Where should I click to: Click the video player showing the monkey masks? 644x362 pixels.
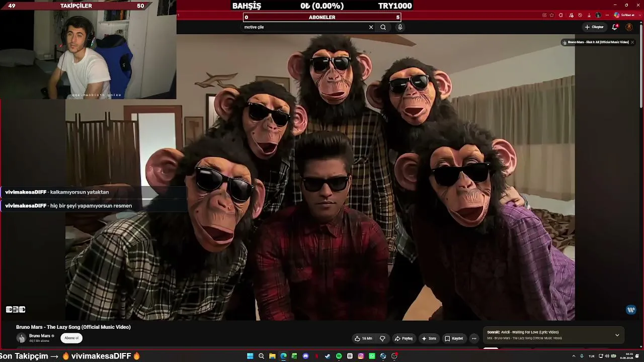coord(320,177)
